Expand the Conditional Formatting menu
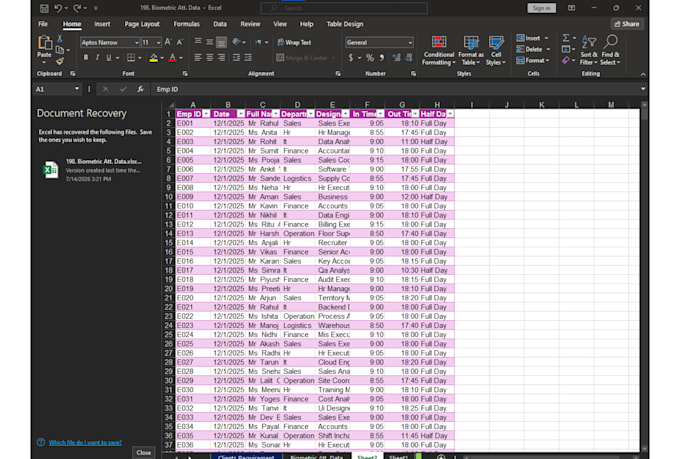 click(x=439, y=51)
